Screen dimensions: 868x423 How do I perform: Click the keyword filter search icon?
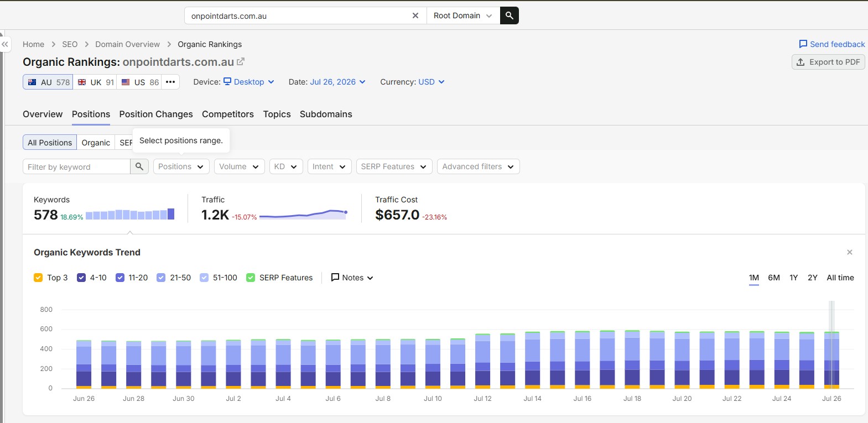pos(139,166)
